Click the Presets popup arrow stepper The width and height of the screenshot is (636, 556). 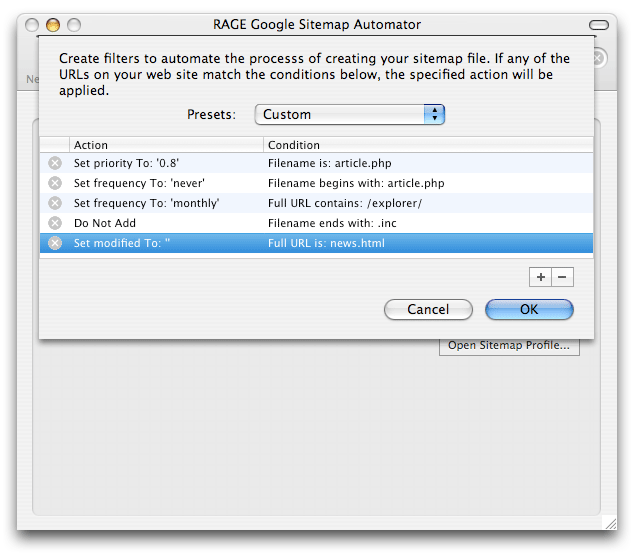click(434, 114)
